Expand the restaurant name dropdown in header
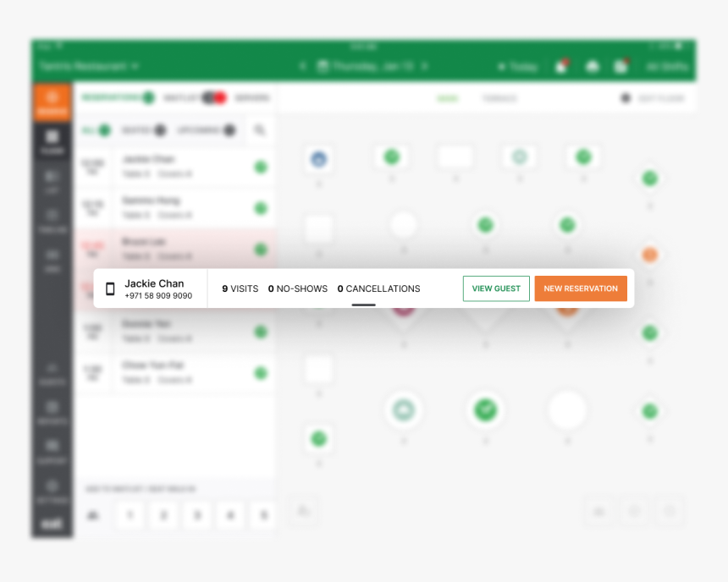This screenshot has width=728, height=582. (89, 66)
